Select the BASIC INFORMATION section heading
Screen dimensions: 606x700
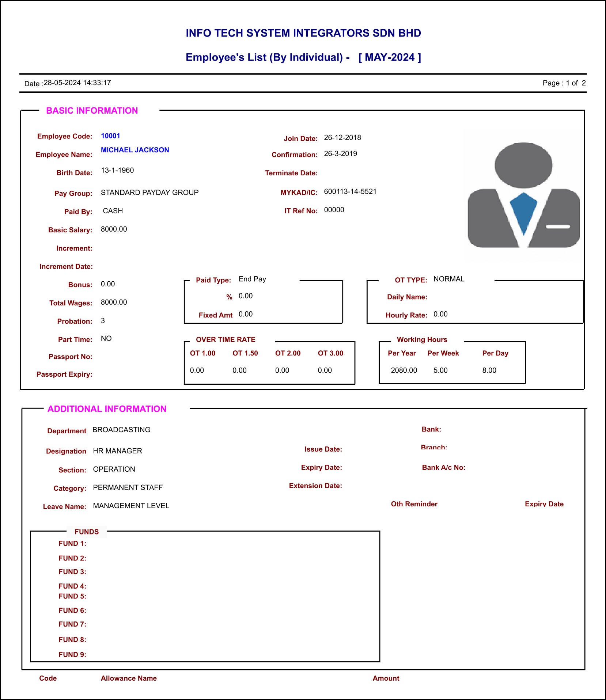[92, 111]
